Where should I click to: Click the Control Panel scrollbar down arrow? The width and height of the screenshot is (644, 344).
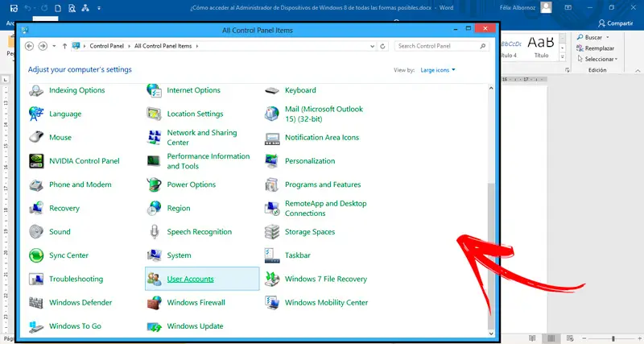491,334
